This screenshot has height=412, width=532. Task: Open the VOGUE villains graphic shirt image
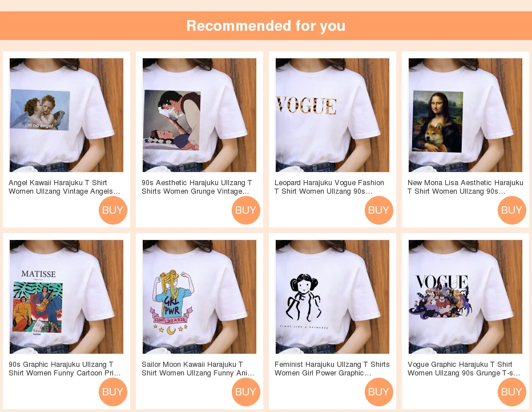click(x=466, y=297)
